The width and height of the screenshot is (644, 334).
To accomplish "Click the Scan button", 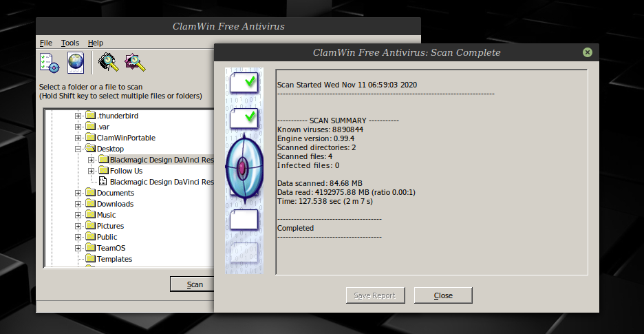I will (x=192, y=284).
